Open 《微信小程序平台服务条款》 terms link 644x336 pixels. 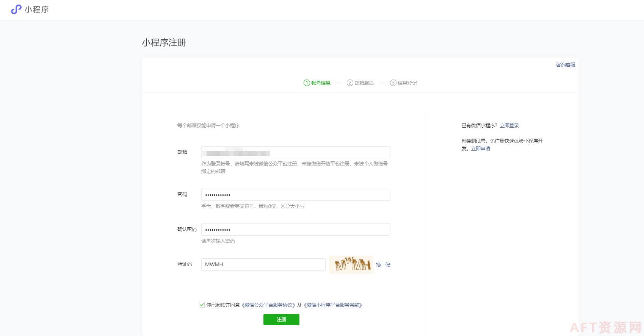(333, 305)
